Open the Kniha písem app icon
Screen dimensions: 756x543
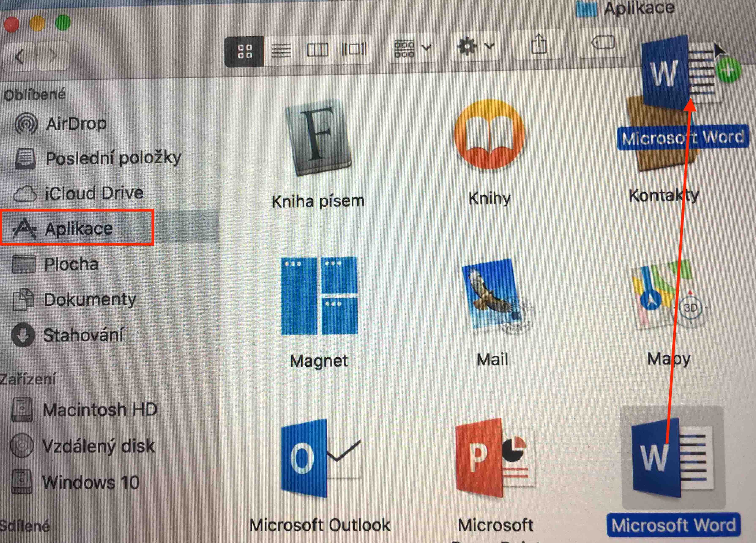[x=318, y=137]
